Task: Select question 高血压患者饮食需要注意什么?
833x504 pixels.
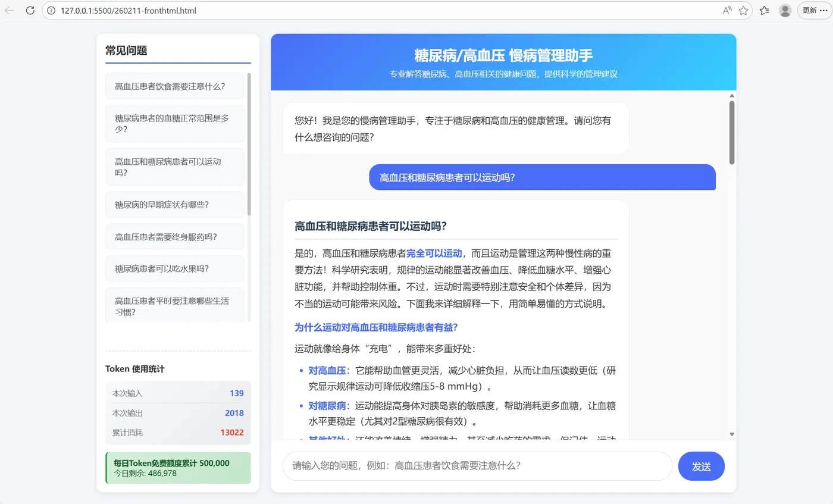Action: point(174,86)
